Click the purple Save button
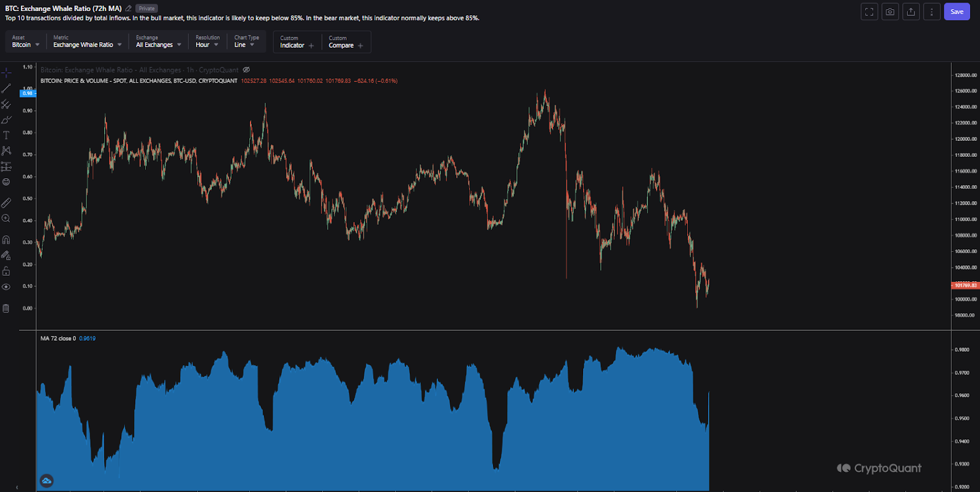 [x=957, y=12]
